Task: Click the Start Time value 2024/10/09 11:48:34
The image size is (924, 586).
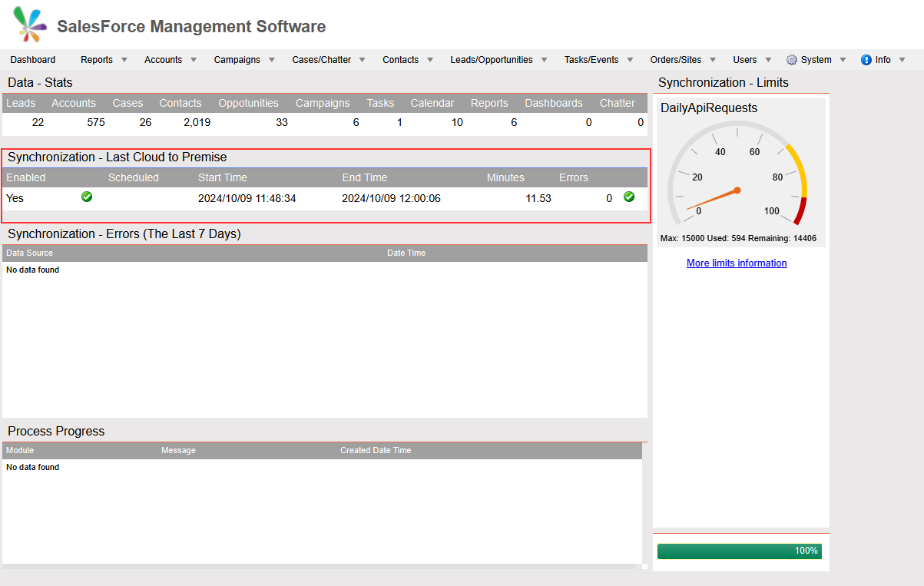Action: 247,198
